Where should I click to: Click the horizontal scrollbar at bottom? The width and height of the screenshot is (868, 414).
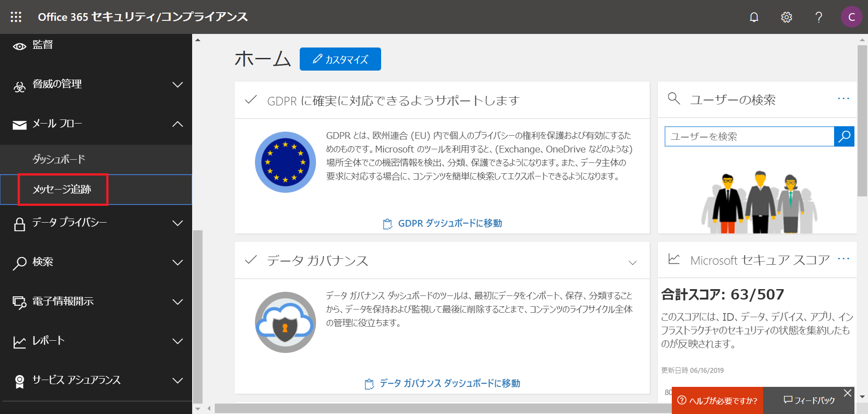point(443,409)
